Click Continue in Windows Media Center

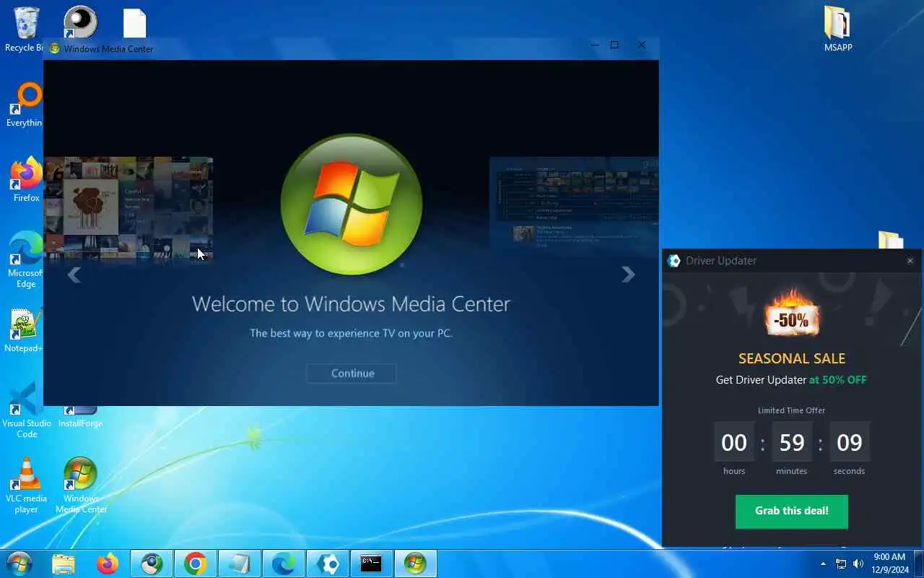352,373
